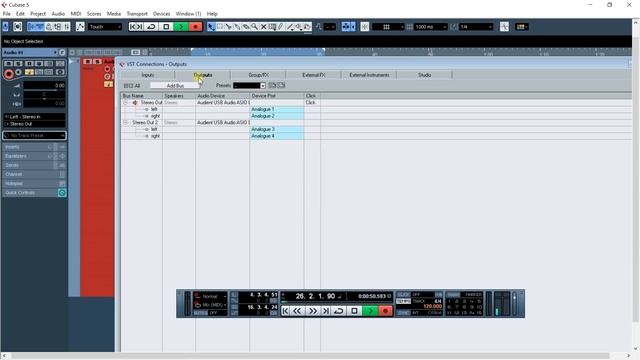Image resolution: width=640 pixels, height=360 pixels.
Task: Click the main toolbar Play button
Action: click(x=180, y=27)
